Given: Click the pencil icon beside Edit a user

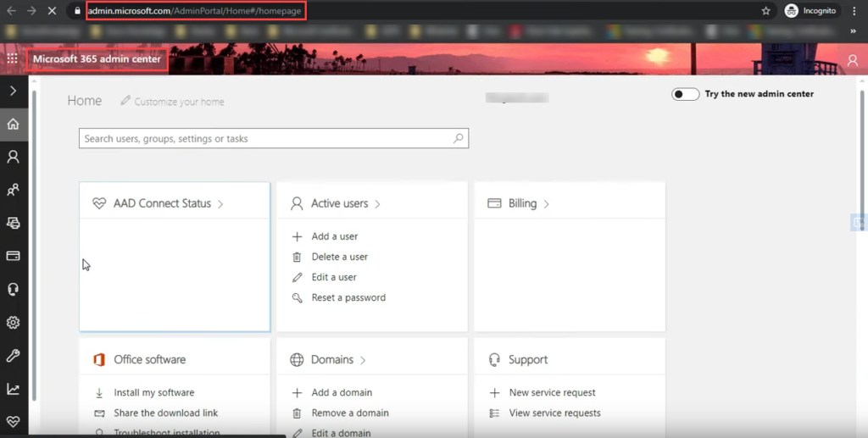Looking at the screenshot, I should [298, 278].
